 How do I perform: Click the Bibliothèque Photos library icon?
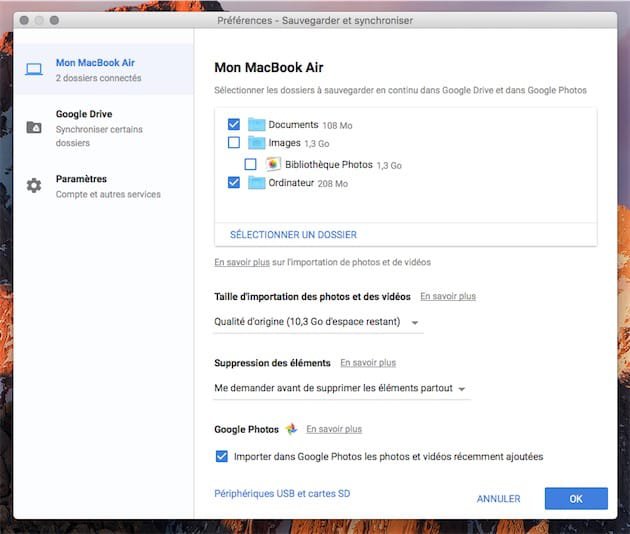[x=273, y=164]
